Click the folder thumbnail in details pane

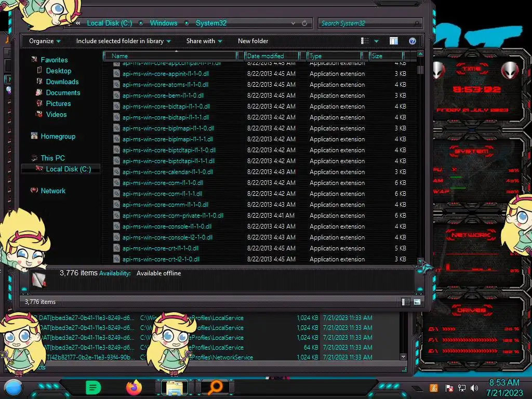38,280
